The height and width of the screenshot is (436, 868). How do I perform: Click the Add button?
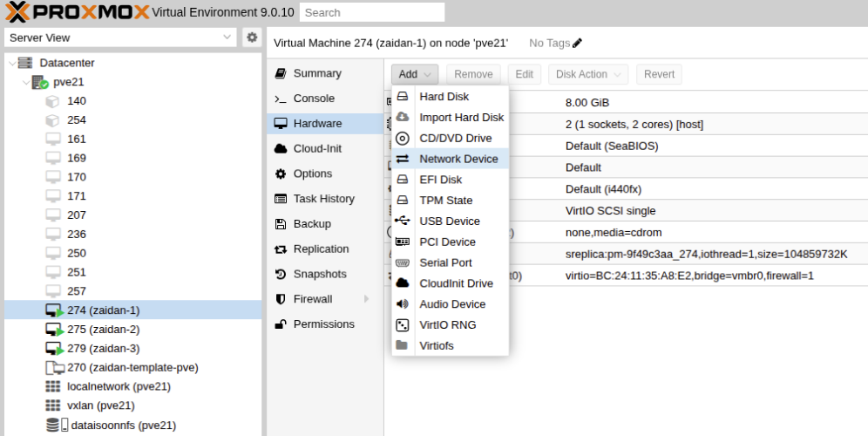coord(414,74)
